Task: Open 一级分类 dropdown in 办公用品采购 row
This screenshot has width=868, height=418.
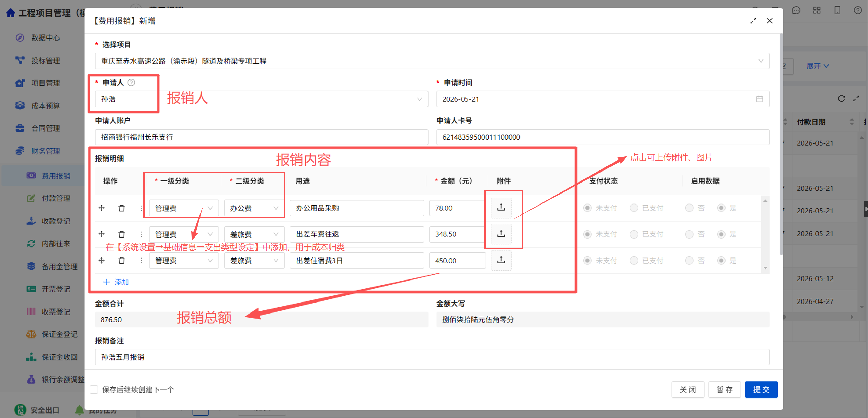Action: point(184,208)
